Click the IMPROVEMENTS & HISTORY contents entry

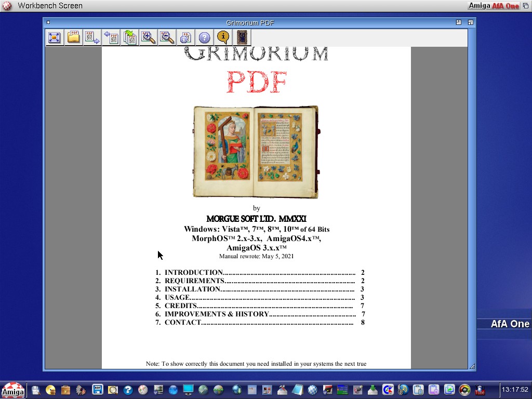click(x=217, y=314)
